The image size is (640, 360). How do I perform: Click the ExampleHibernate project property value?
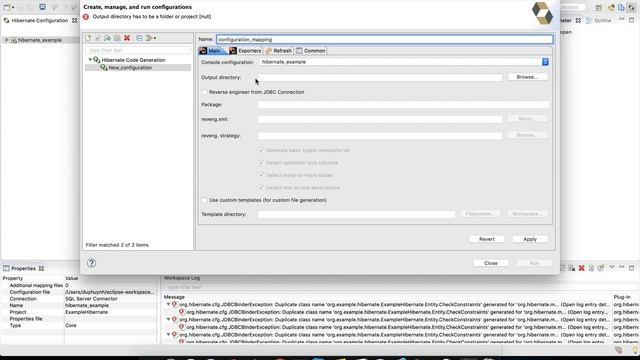tap(86, 312)
